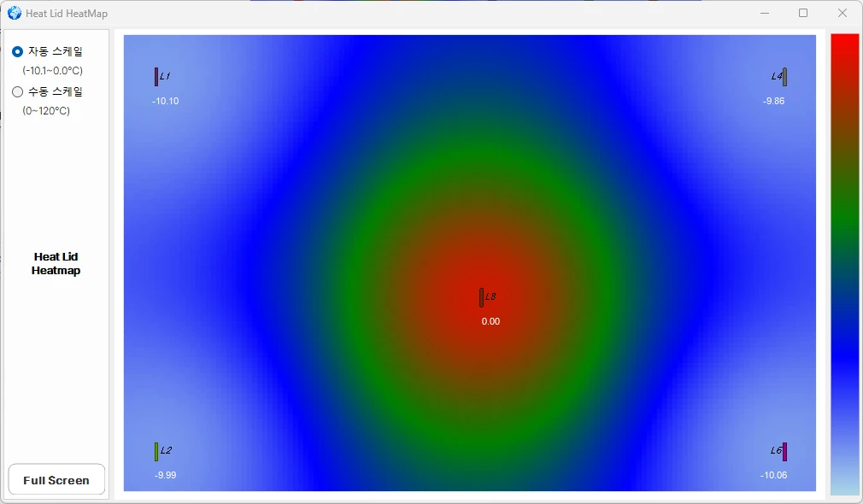Image resolution: width=863 pixels, height=504 pixels.
Task: Click the color scale legend bar
Action: tap(845, 265)
